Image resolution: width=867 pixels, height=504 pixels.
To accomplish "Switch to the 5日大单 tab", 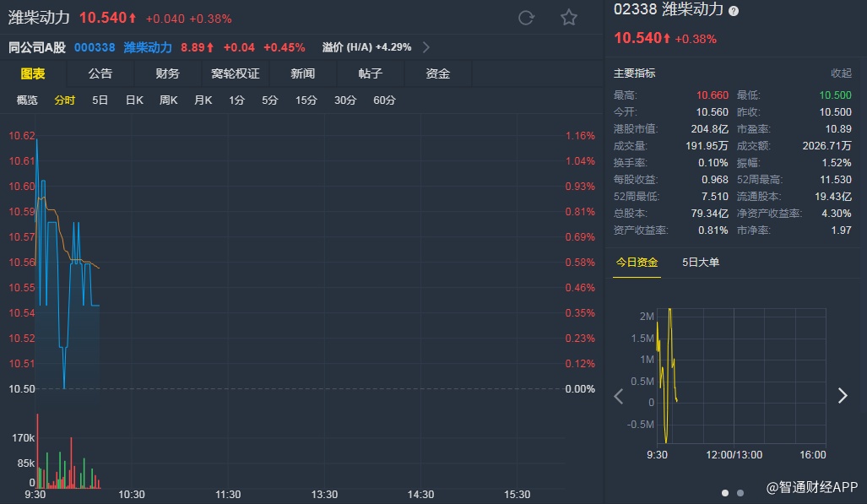I will click(x=701, y=263).
